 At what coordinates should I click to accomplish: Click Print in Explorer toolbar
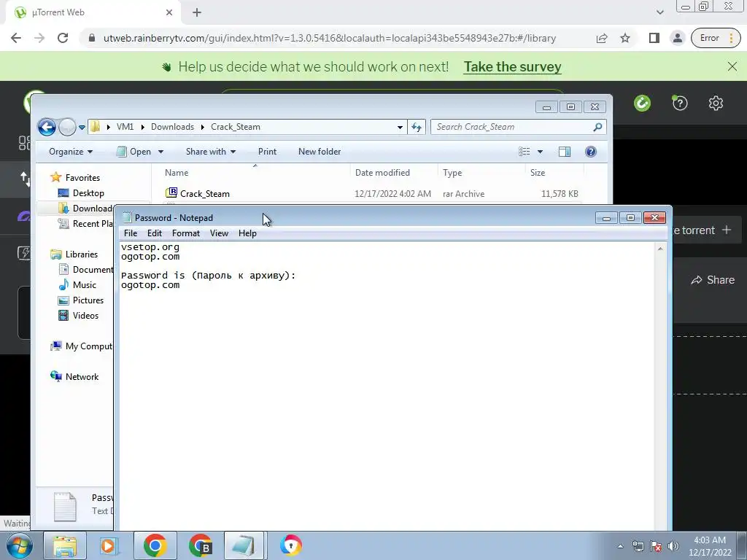[x=267, y=152]
